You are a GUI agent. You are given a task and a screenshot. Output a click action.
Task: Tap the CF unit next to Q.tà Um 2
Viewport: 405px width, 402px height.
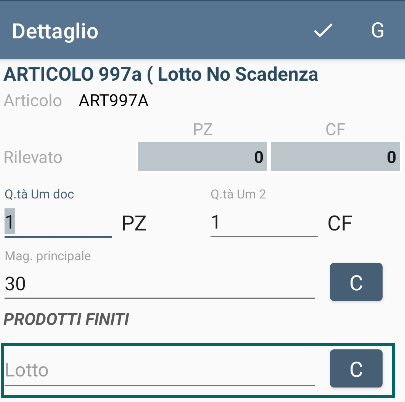coord(340,223)
